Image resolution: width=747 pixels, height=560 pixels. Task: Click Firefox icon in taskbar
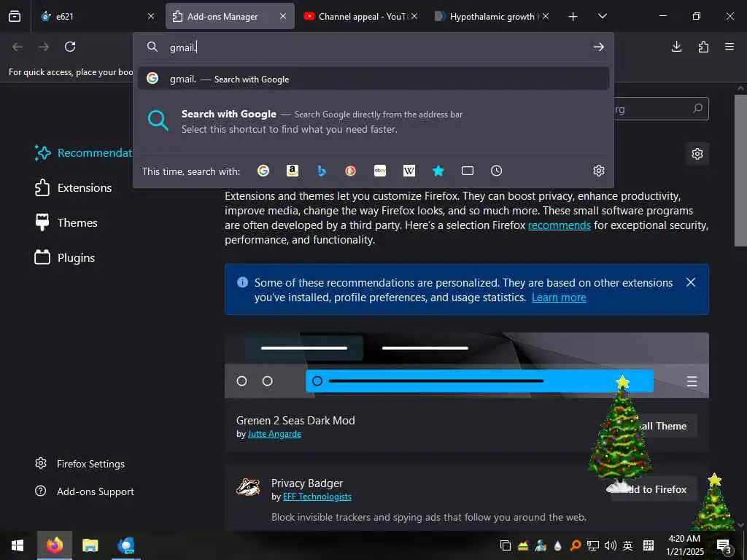[54, 545]
